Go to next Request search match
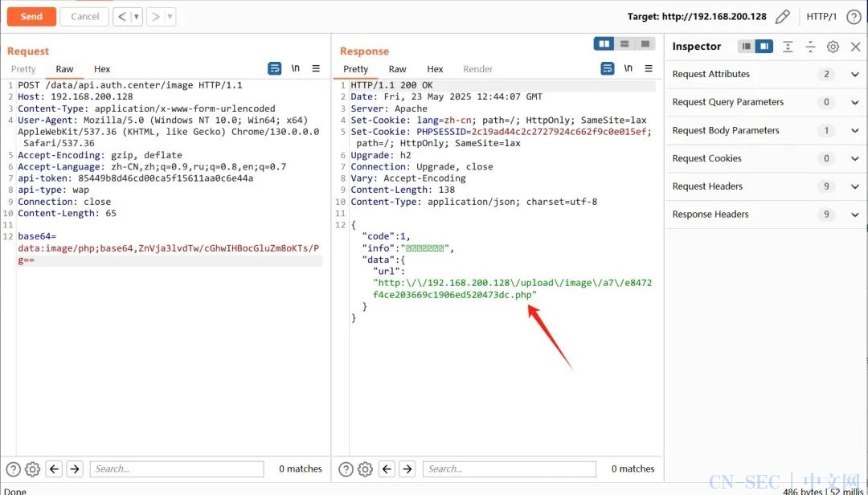Viewport: 868px width, 495px height. (75, 469)
